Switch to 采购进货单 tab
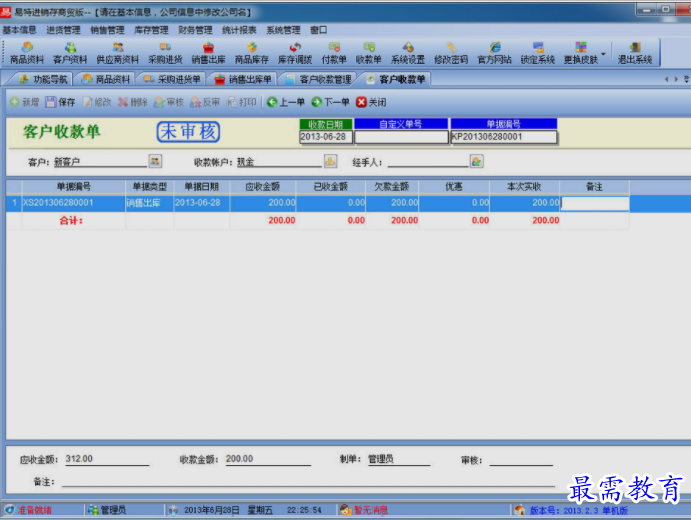691x520 pixels. pos(172,79)
